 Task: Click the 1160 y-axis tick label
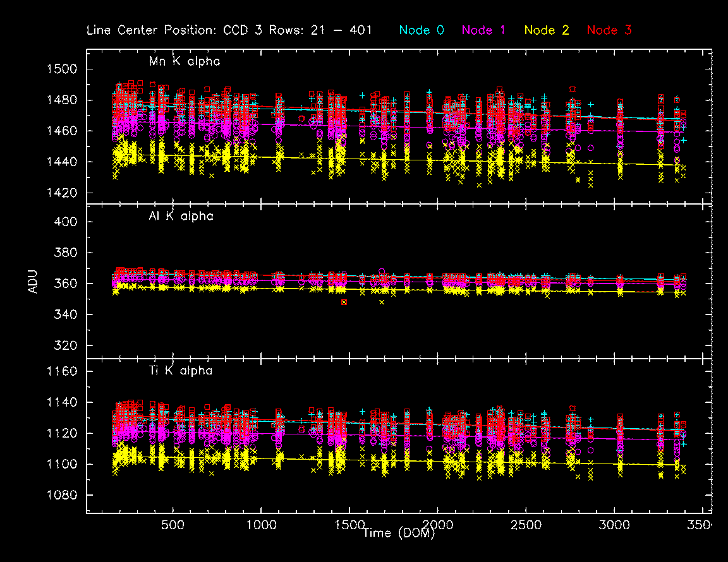(63, 372)
